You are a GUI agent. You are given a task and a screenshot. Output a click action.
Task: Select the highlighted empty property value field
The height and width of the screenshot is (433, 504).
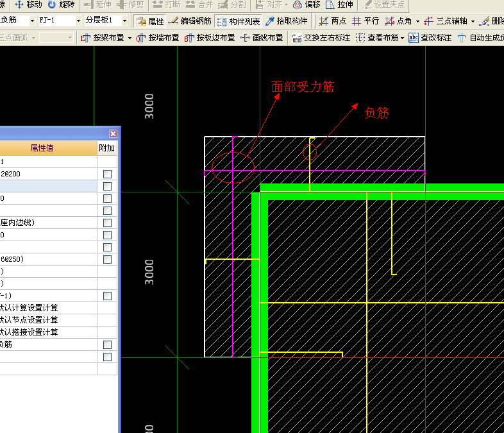pyautogui.click(x=48, y=186)
